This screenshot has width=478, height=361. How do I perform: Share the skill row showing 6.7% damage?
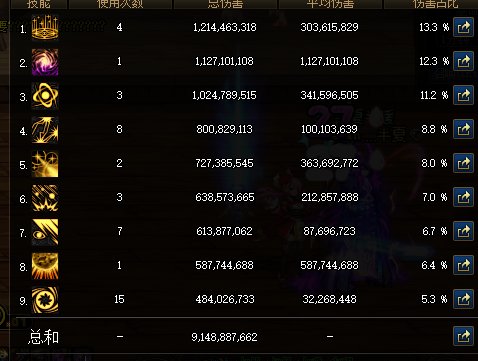pos(463,231)
